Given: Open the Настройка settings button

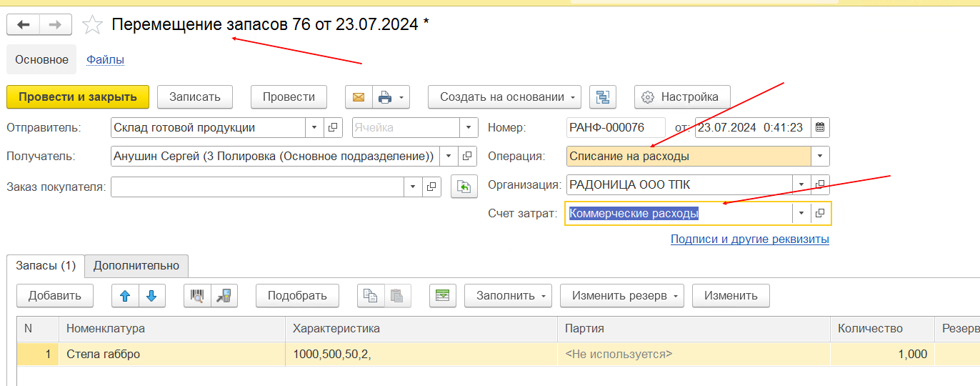Looking at the screenshot, I should pos(682,97).
